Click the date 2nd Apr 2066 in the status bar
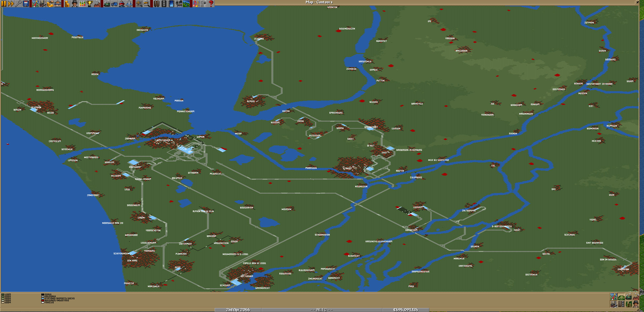This screenshot has height=312, width=644. [x=238, y=310]
